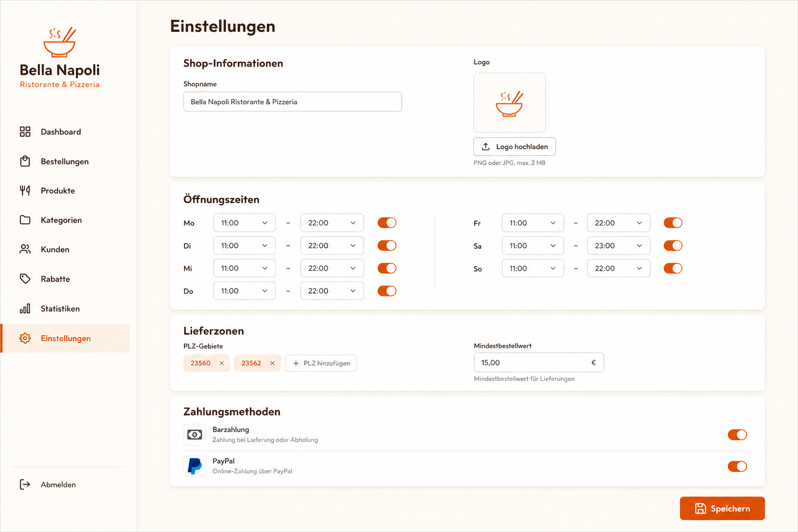Viewport: 798px width, 532px height.
Task: Toggle Dienstag (Di) opening hours
Action: (x=387, y=246)
